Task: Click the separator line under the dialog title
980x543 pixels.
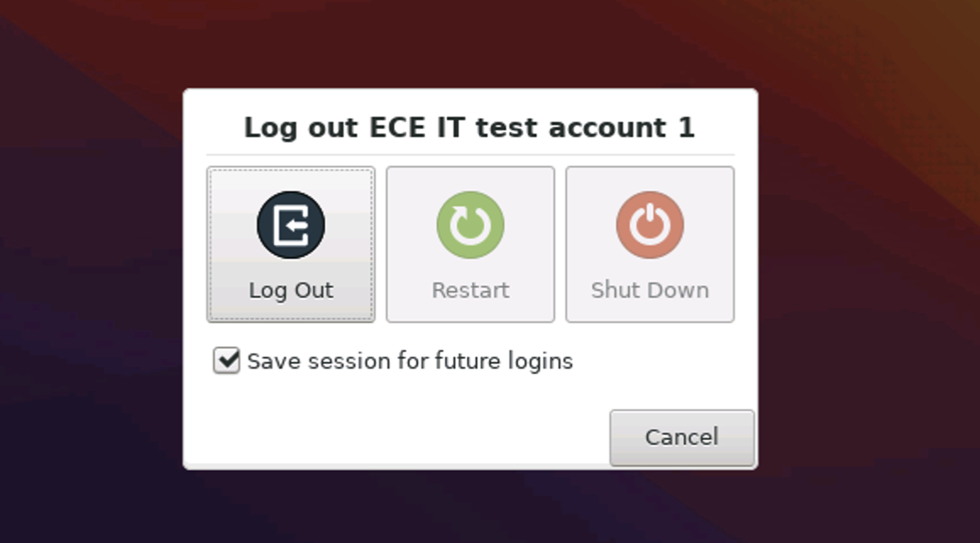Action: (470, 155)
